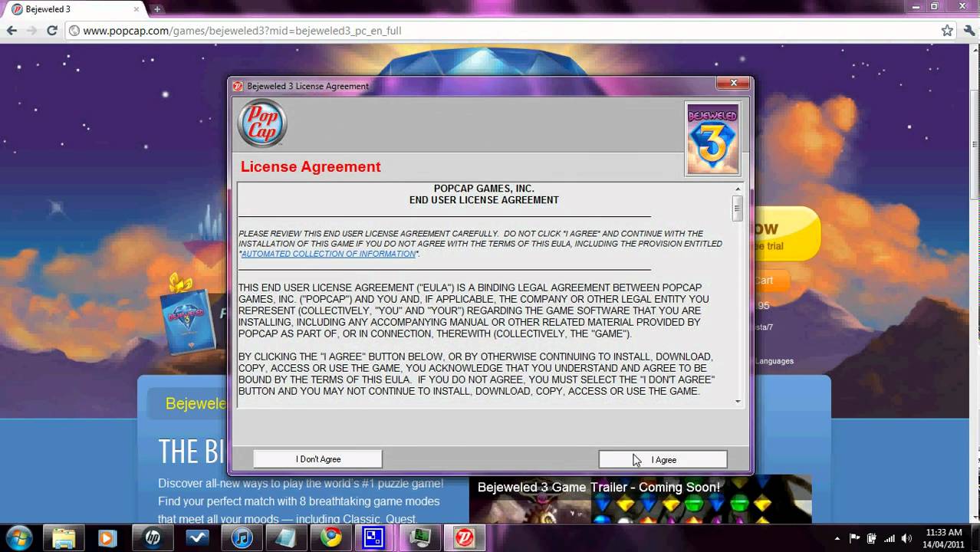Open the volume speaker tray icon
Viewport: 980px width, 552px height.
click(907, 538)
